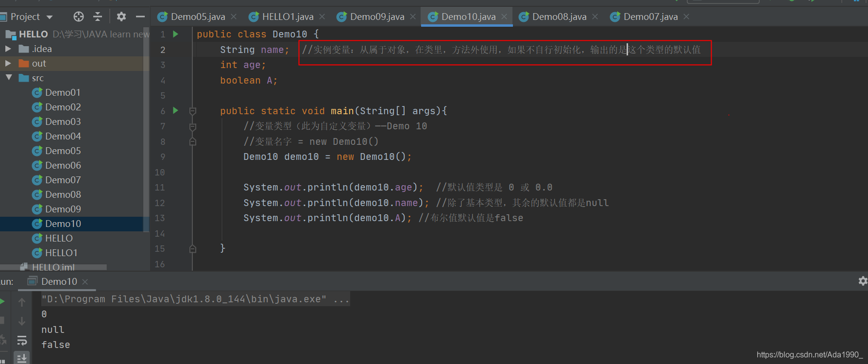Select Demo05 in the project tree
The image size is (868, 364).
pyautogui.click(x=63, y=151)
